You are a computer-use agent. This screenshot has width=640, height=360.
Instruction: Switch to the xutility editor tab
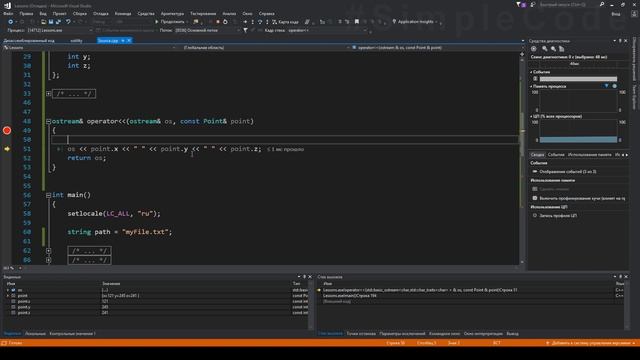pos(76,40)
